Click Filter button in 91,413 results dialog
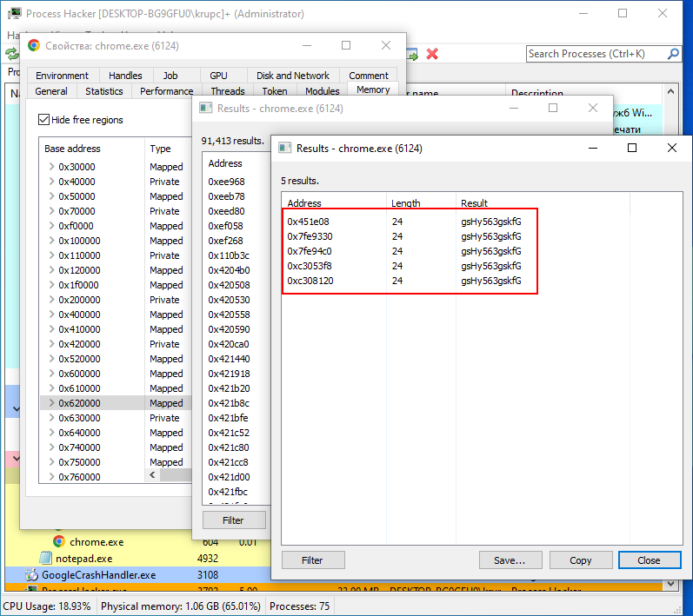This screenshot has width=693, height=616. (x=234, y=520)
